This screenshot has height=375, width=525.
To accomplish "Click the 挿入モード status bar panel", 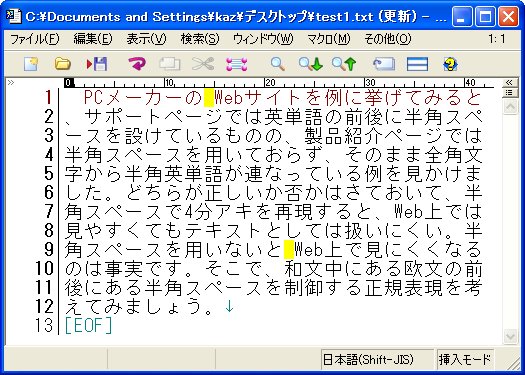I will (x=465, y=360).
